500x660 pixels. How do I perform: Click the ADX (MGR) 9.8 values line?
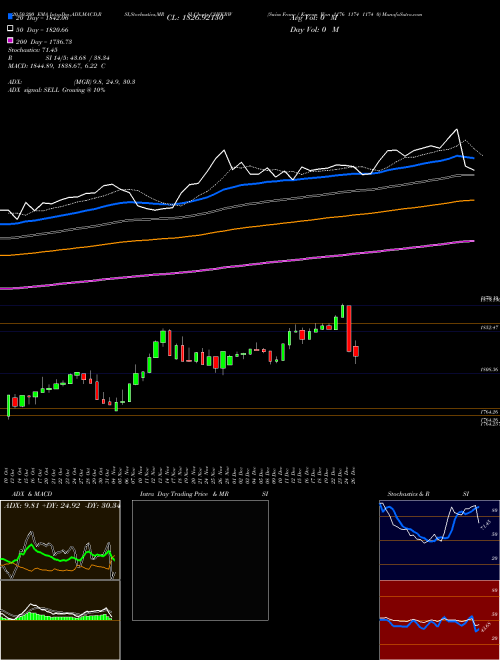(72, 82)
